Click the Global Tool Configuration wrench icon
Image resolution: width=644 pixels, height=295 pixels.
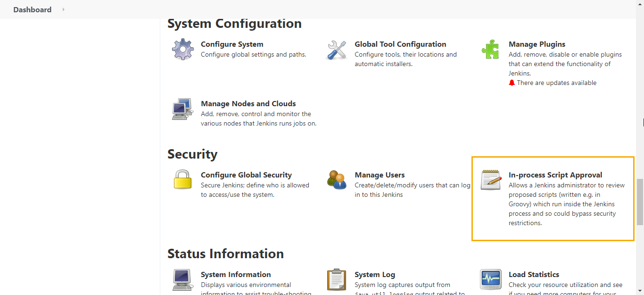coord(337,50)
